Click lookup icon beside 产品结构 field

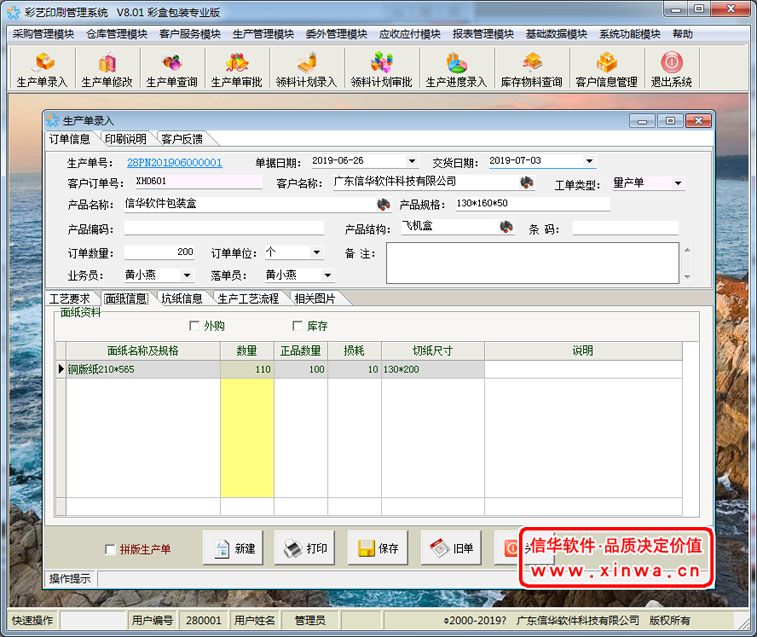point(506,226)
